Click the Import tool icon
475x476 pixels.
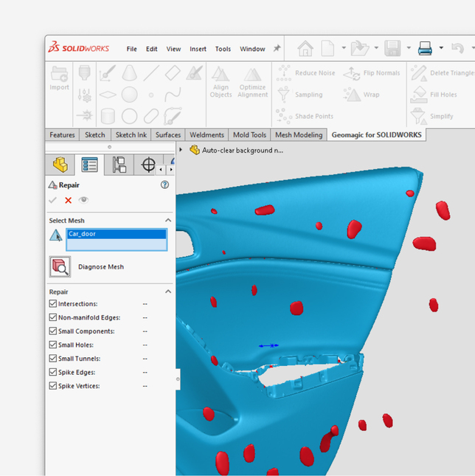59,77
